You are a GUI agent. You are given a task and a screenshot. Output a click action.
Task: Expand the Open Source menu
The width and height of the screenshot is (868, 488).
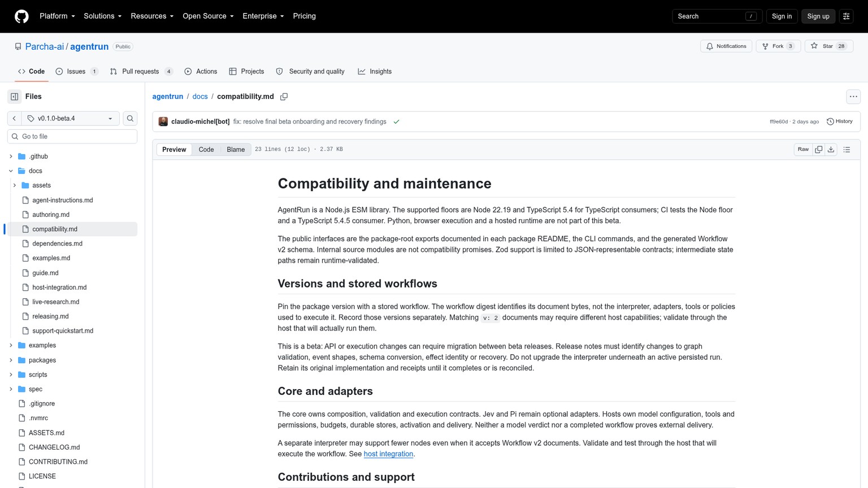click(208, 16)
